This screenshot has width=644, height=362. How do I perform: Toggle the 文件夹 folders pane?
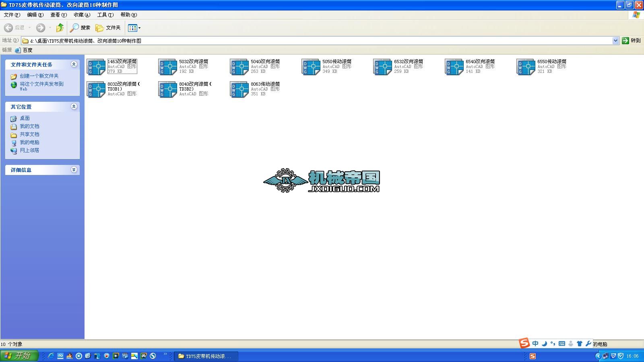point(107,28)
